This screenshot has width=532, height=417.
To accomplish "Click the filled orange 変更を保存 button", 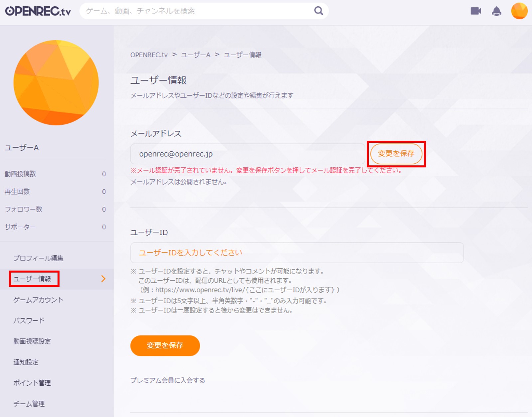I will pyautogui.click(x=165, y=345).
